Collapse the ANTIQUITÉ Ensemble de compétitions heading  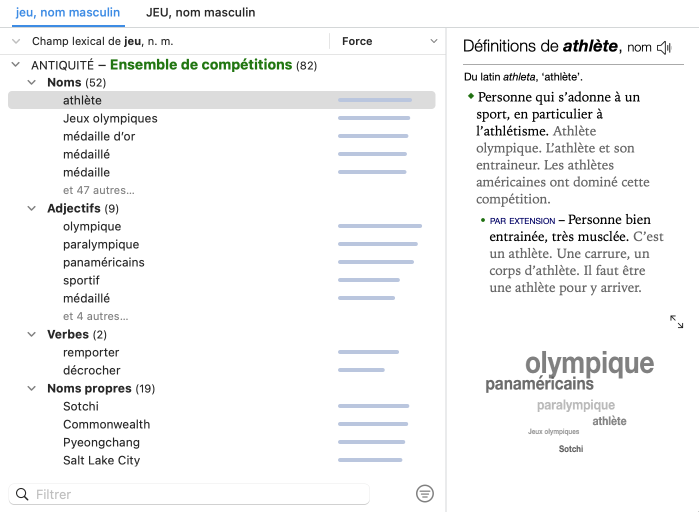click(x=16, y=65)
